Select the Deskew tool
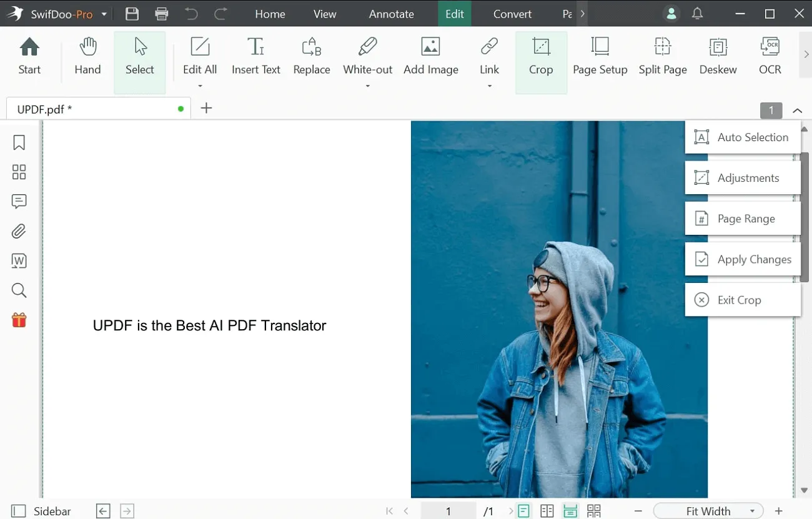 coord(718,56)
